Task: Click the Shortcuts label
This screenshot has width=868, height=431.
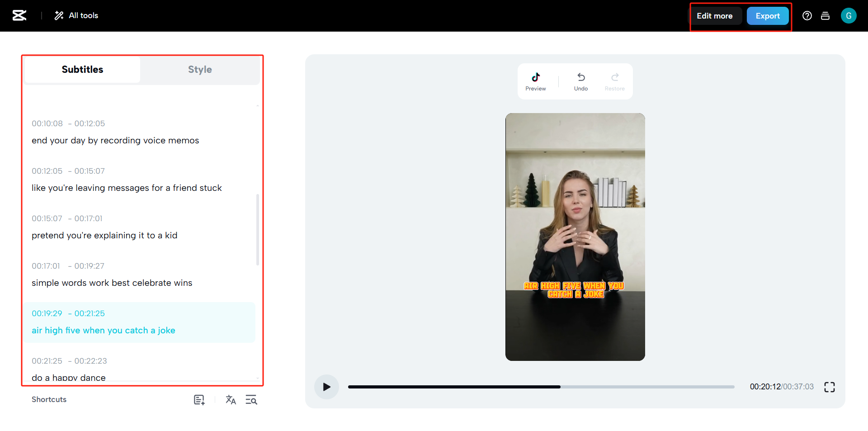Action: coord(48,399)
